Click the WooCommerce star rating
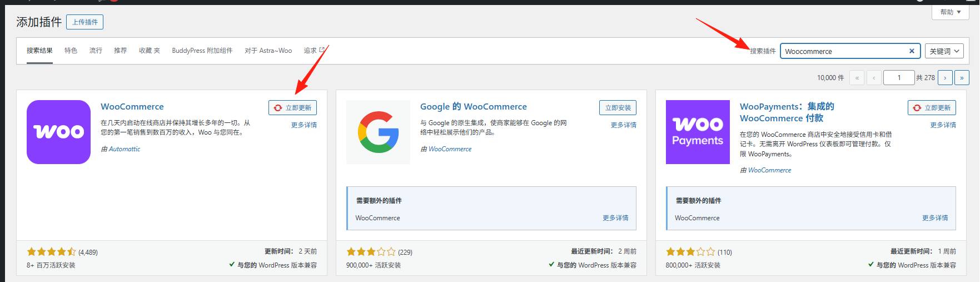Screen dimensions: 980x282 52,252
